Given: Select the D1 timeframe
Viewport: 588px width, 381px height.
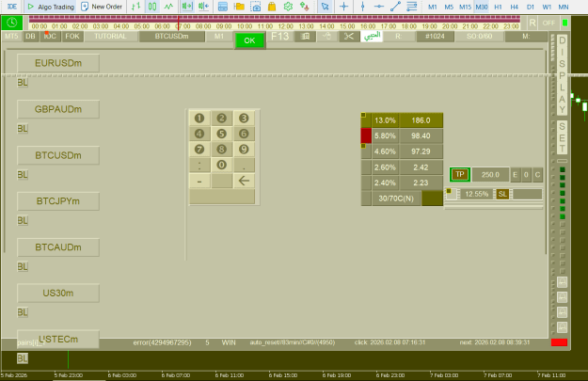Looking at the screenshot, I should tap(531, 7).
